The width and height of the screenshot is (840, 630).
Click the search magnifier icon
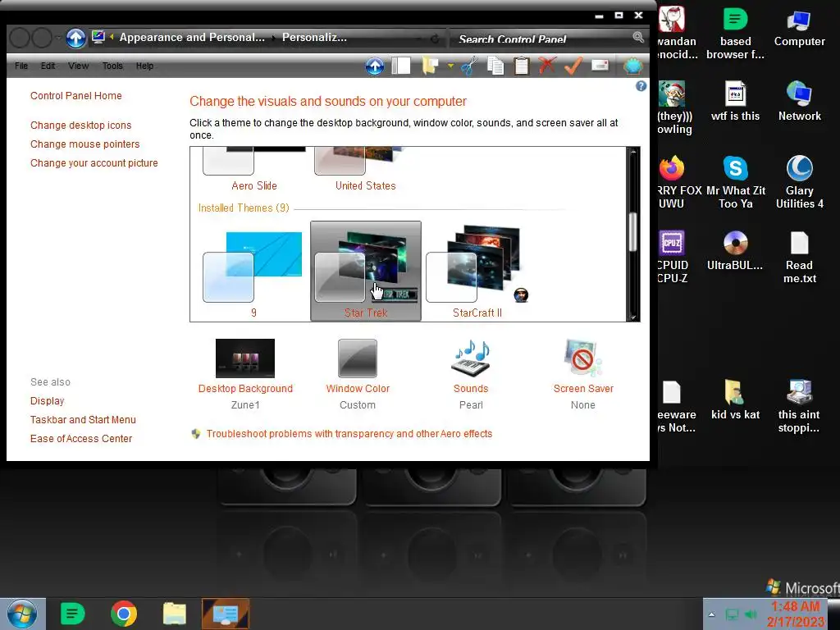637,38
